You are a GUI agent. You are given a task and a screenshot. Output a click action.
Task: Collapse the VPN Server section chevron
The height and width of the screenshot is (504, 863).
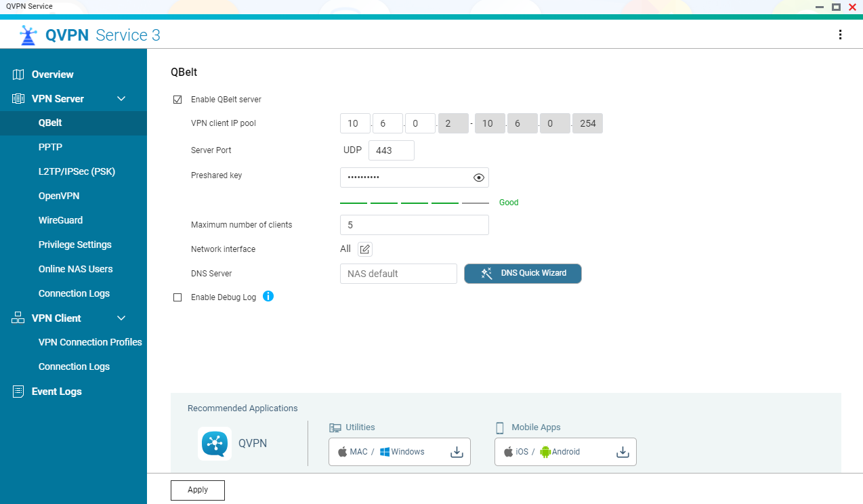pyautogui.click(x=121, y=99)
